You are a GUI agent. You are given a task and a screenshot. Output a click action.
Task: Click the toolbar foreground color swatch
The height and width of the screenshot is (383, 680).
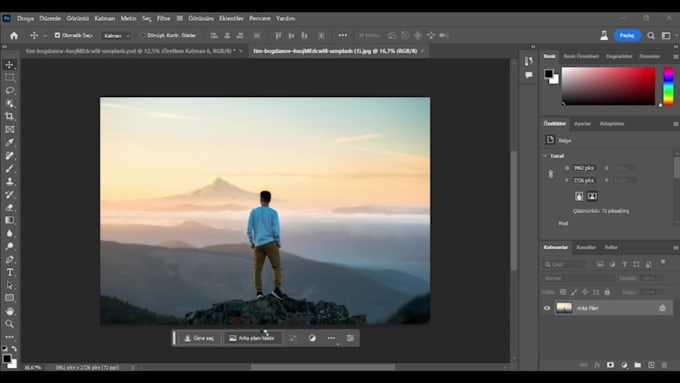click(x=7, y=359)
